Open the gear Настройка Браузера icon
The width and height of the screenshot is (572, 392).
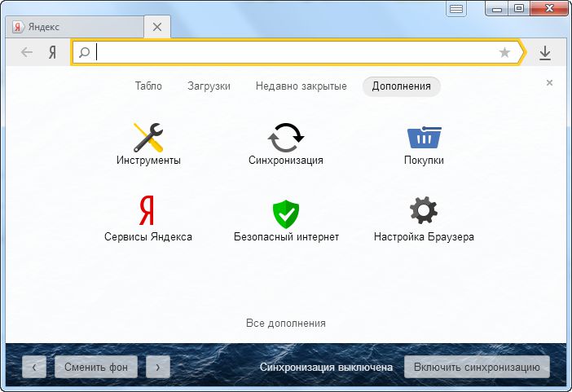click(424, 210)
